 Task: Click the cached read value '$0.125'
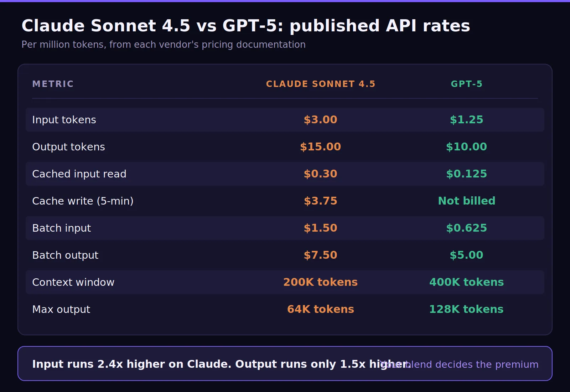point(467,174)
